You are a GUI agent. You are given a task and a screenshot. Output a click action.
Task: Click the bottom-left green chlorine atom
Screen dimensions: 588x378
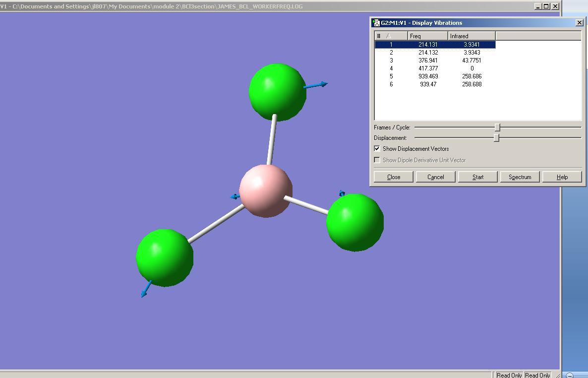165,258
